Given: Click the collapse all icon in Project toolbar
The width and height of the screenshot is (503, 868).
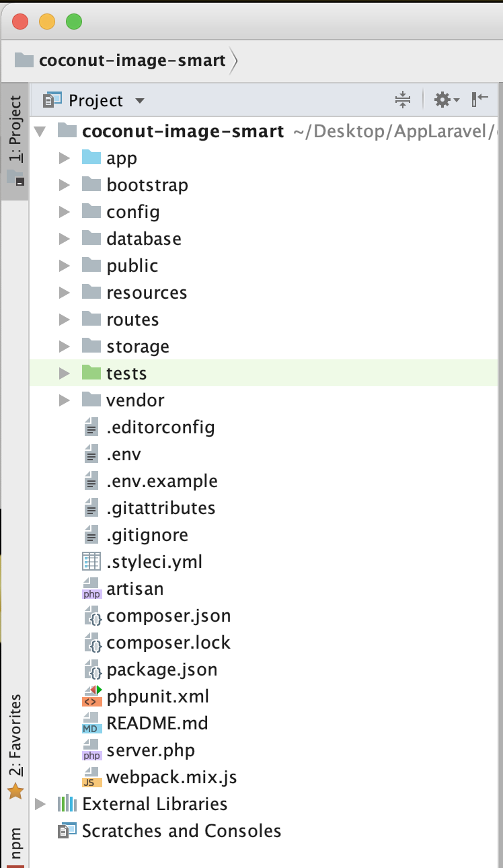Looking at the screenshot, I should tap(402, 100).
